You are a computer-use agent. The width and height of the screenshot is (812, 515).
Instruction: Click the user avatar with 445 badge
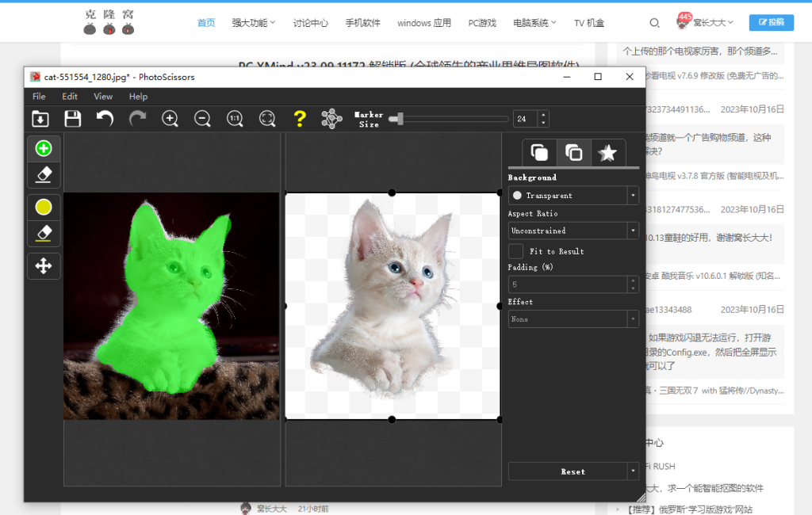pos(684,21)
